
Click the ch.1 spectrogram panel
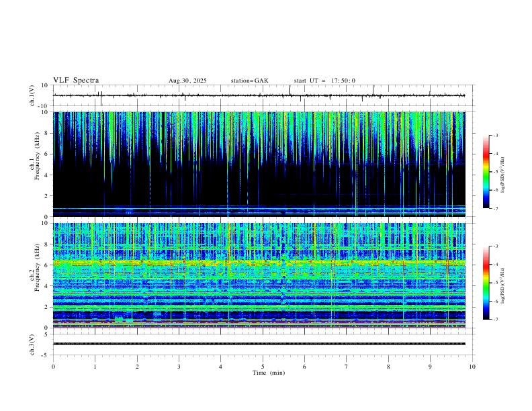click(259, 164)
